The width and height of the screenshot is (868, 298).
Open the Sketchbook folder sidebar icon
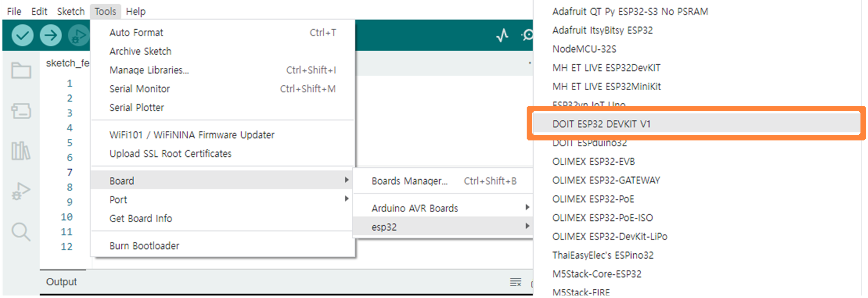pyautogui.click(x=21, y=70)
